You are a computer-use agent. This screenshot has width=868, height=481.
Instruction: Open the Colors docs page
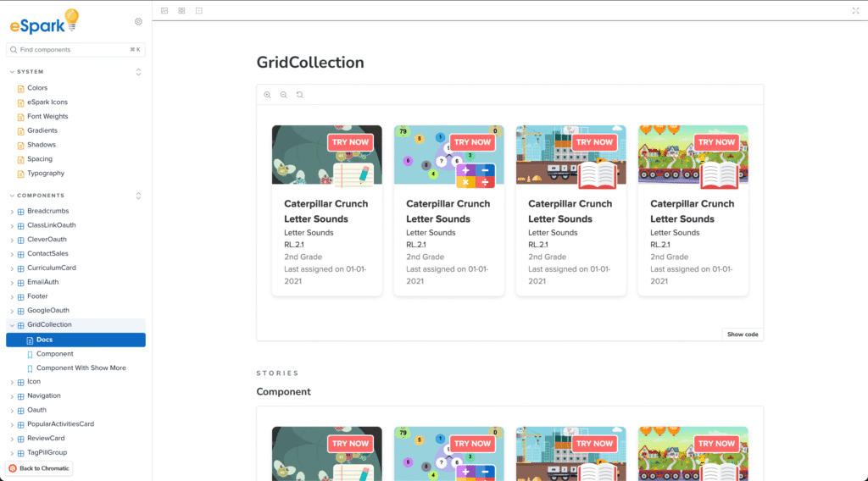tap(37, 88)
